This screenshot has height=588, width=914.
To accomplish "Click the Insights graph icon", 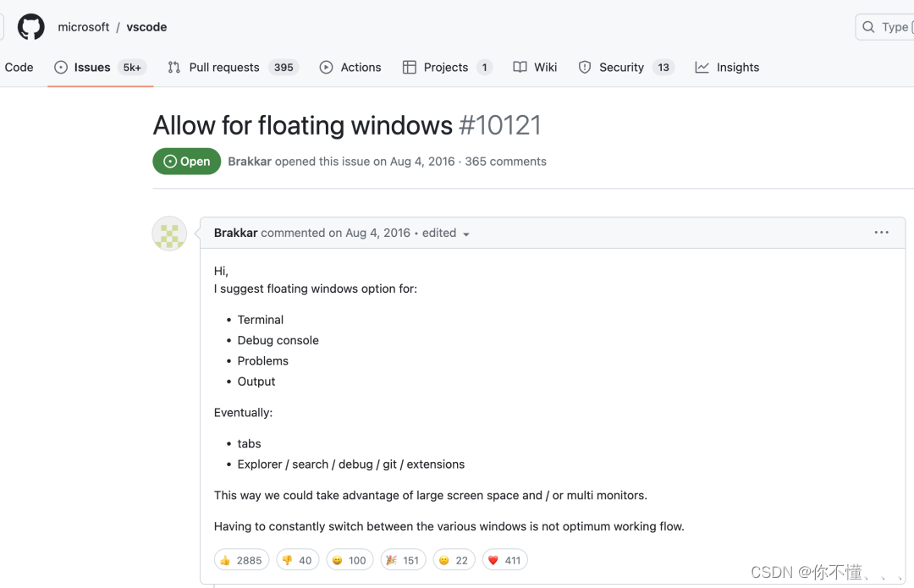I will (702, 68).
